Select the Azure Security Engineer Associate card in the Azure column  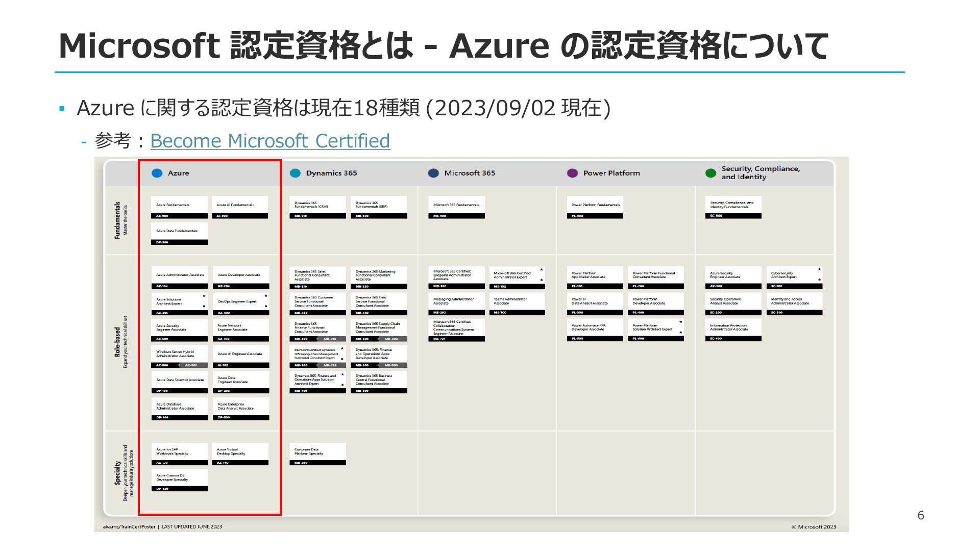(x=180, y=330)
